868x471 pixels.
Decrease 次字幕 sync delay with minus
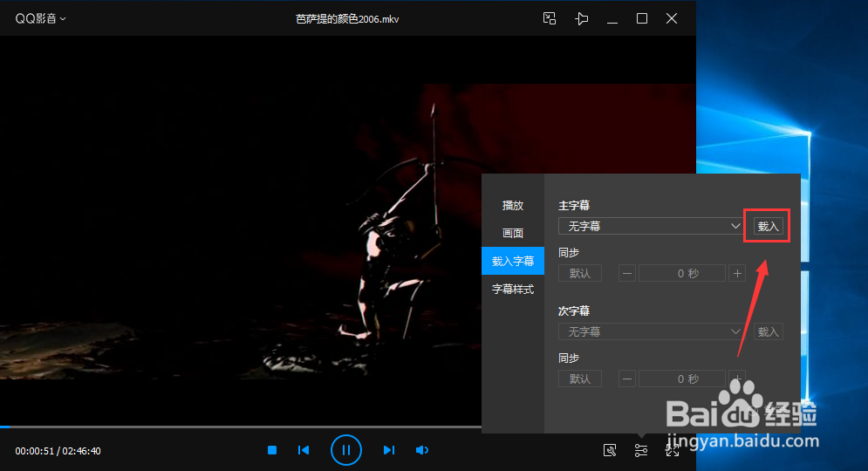coord(626,379)
